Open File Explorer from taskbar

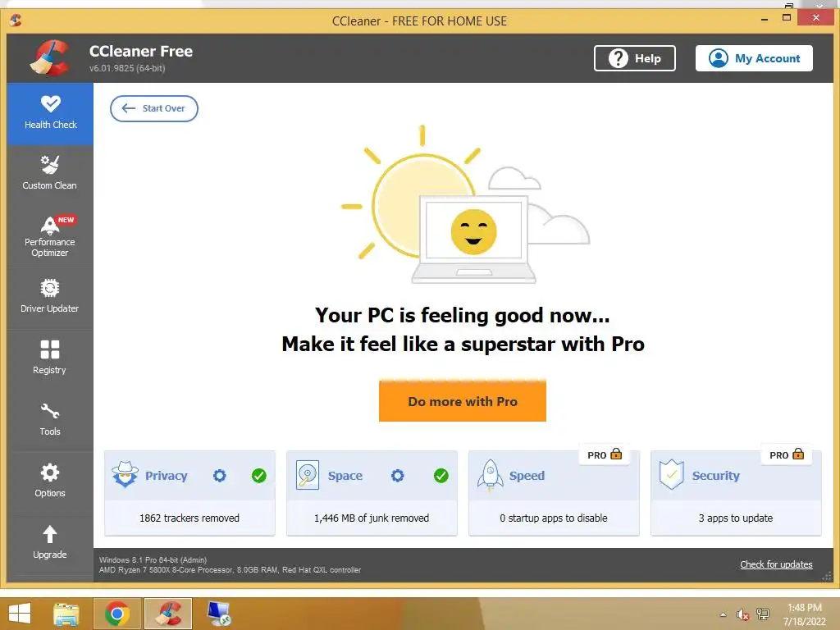click(x=66, y=614)
